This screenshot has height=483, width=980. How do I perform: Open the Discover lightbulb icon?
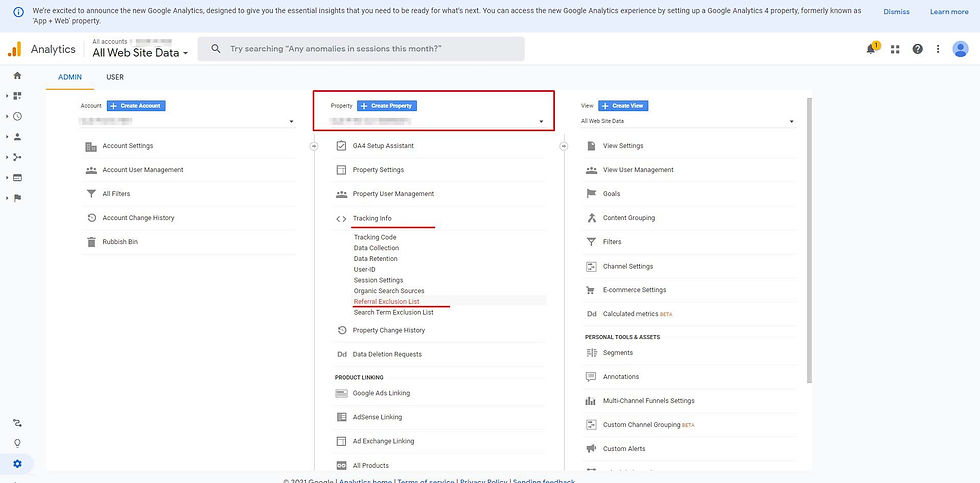pos(18,443)
